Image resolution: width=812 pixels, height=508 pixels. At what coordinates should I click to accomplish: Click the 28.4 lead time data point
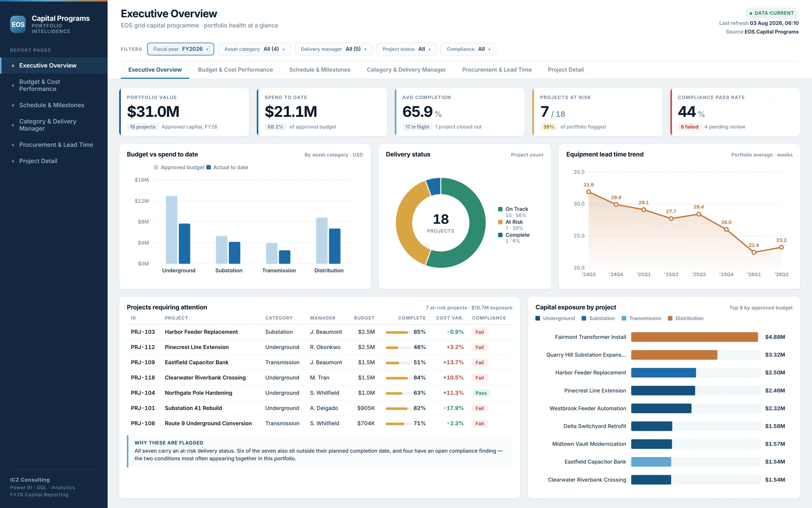click(699, 214)
